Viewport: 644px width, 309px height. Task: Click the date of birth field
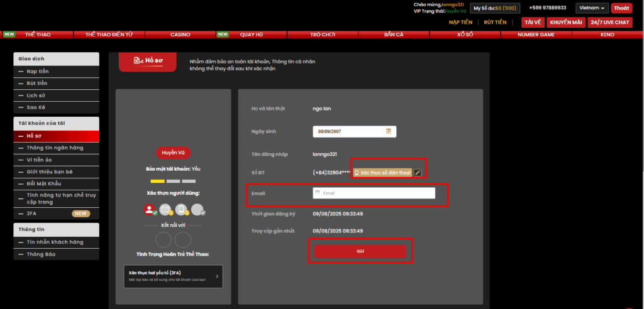(355, 131)
